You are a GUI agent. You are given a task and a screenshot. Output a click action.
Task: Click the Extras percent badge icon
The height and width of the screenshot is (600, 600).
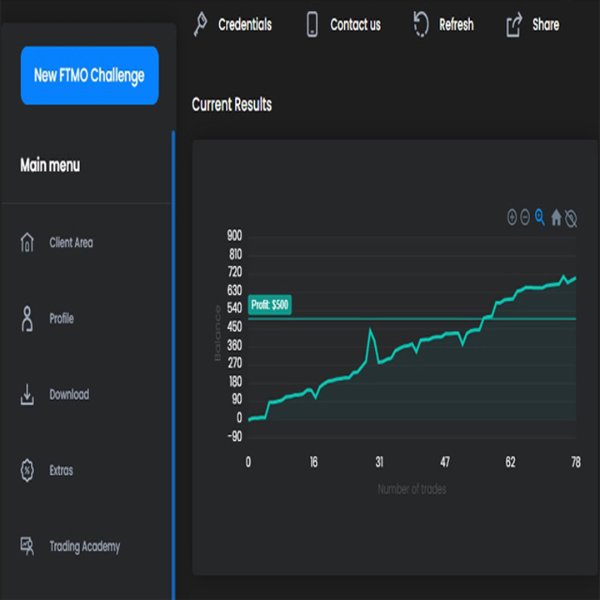click(27, 470)
